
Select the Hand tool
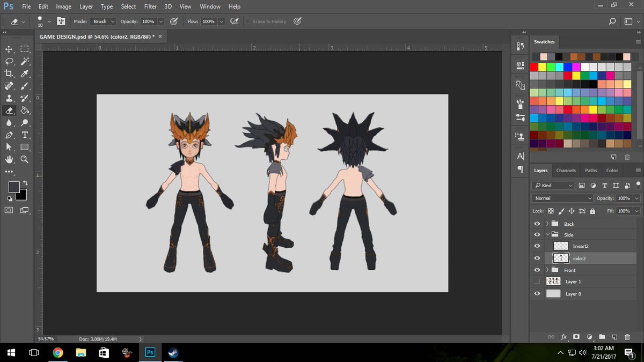9,159
